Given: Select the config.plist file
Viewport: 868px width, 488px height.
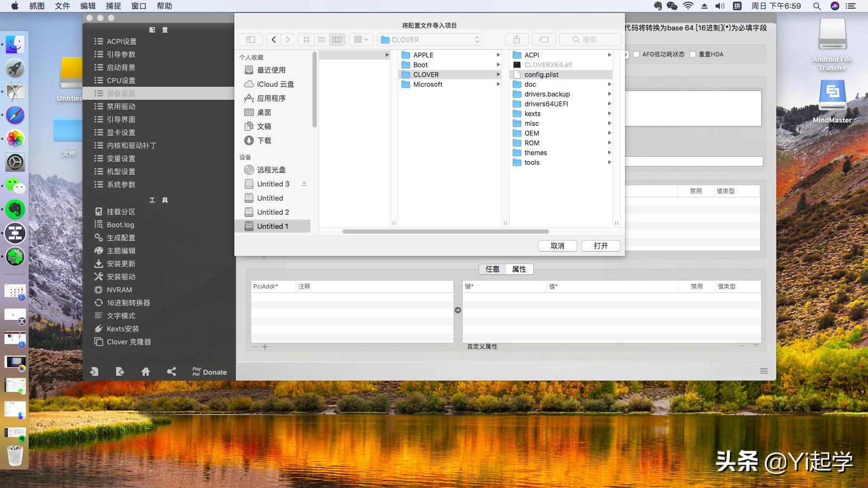Looking at the screenshot, I should pos(541,75).
